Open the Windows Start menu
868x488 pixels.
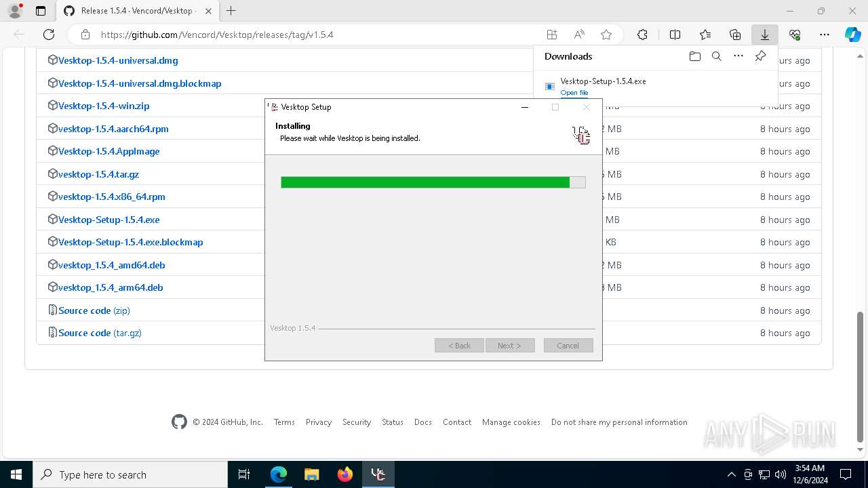tap(16, 474)
